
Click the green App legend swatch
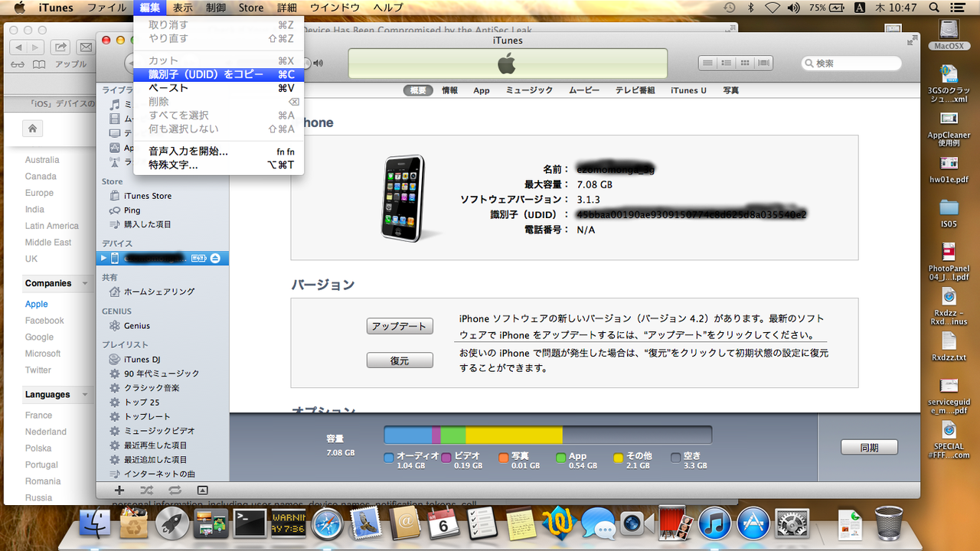[561, 458]
